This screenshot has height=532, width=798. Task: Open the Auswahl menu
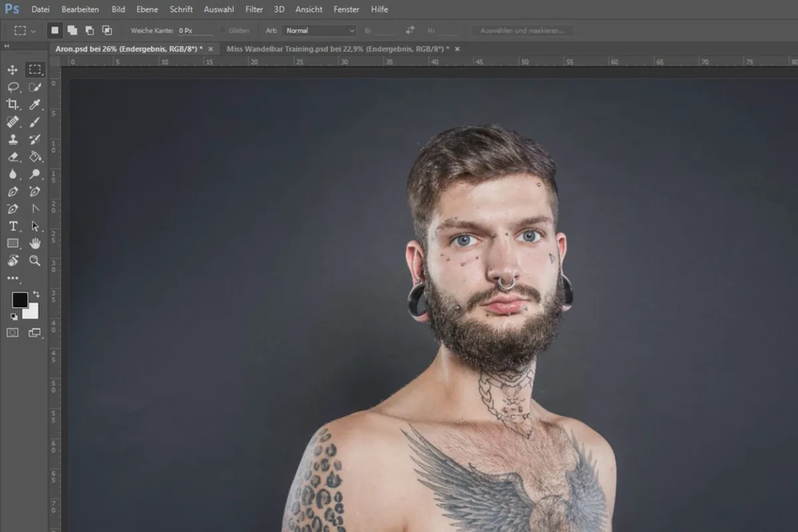click(218, 9)
